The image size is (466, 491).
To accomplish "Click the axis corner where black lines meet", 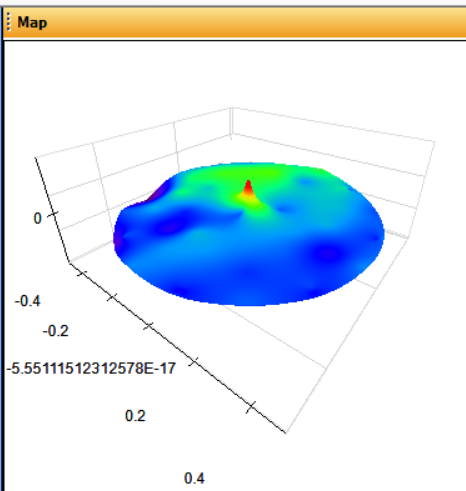I will coord(70,263).
